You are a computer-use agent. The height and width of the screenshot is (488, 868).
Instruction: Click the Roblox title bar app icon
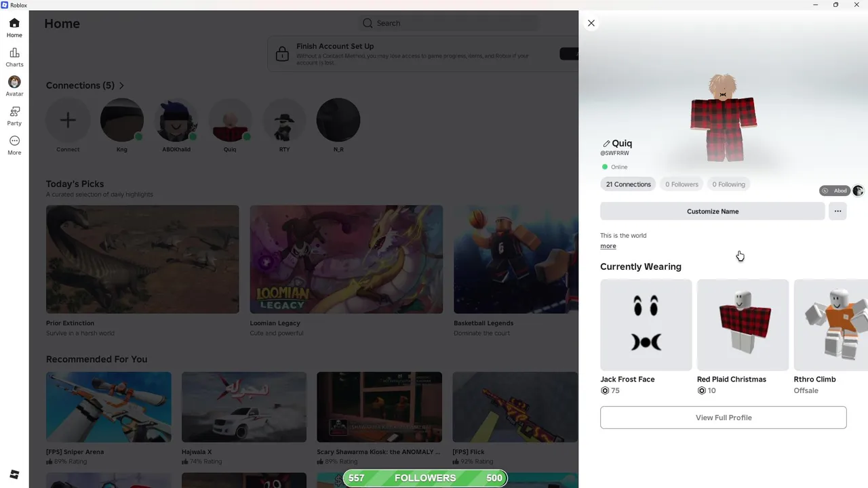5,5
